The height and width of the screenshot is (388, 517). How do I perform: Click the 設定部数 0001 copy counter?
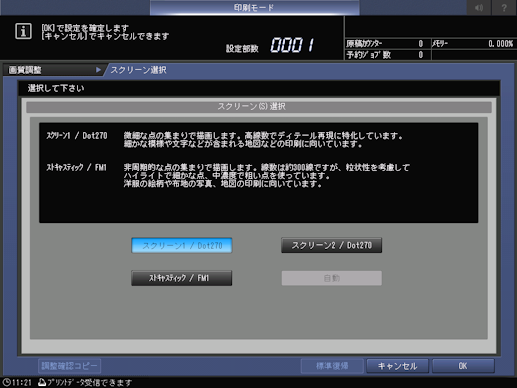(292, 45)
